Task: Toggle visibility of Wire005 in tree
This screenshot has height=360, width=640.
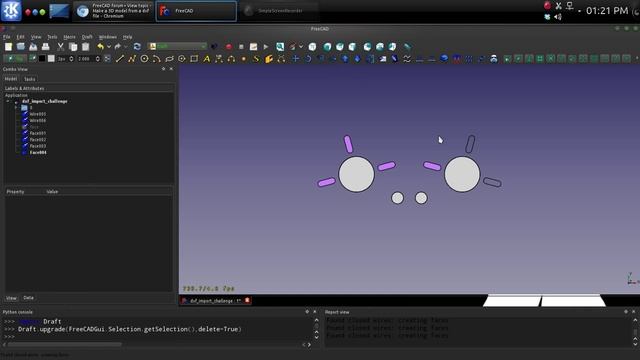Action: pos(25,114)
